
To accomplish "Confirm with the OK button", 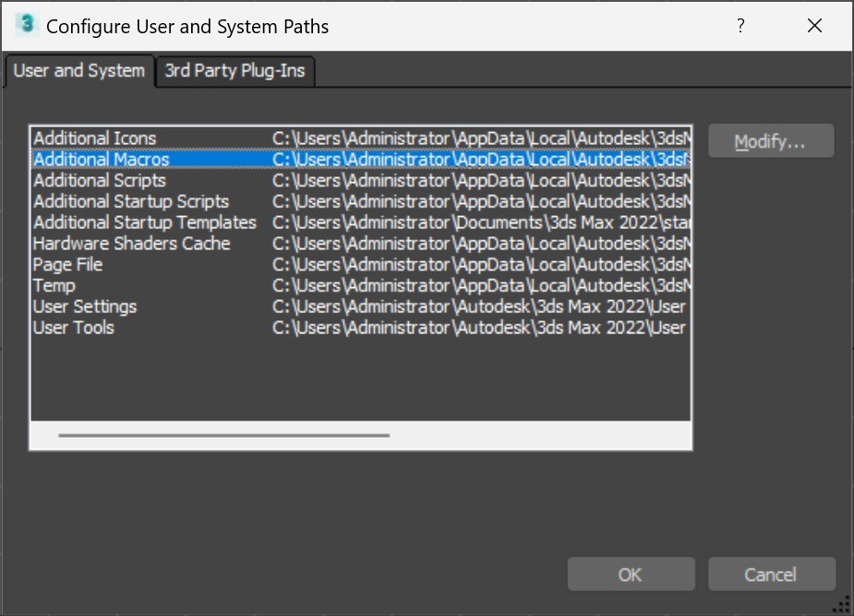I will coord(630,574).
